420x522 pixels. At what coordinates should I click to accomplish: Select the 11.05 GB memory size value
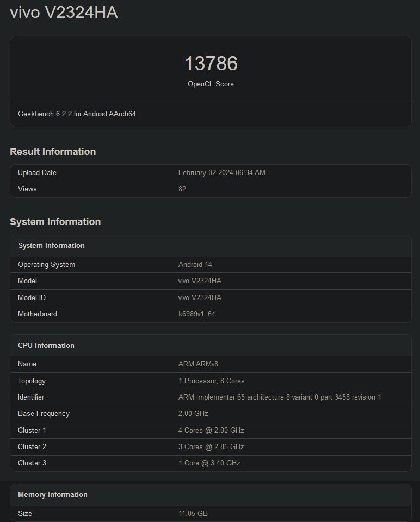point(193,513)
